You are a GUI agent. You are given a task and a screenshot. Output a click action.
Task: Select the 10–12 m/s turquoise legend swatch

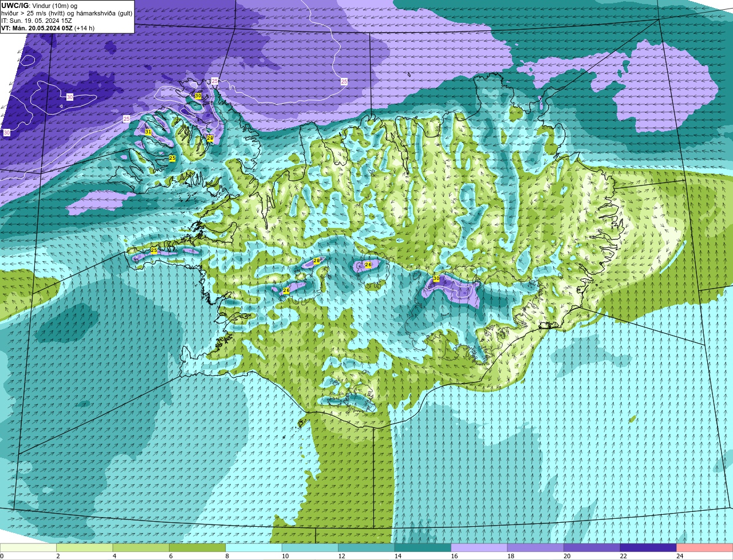[x=310, y=547]
